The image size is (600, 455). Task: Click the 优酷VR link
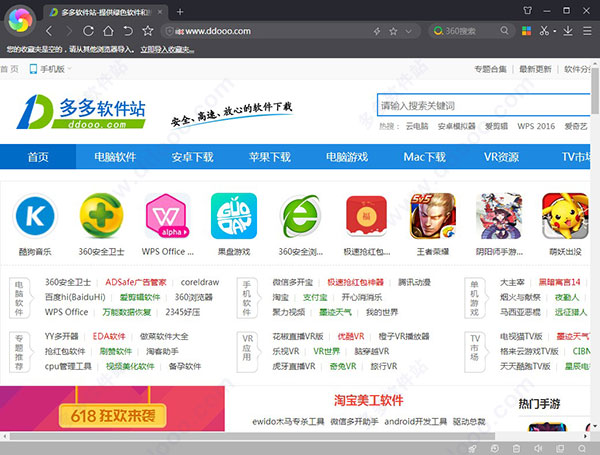coord(351,336)
